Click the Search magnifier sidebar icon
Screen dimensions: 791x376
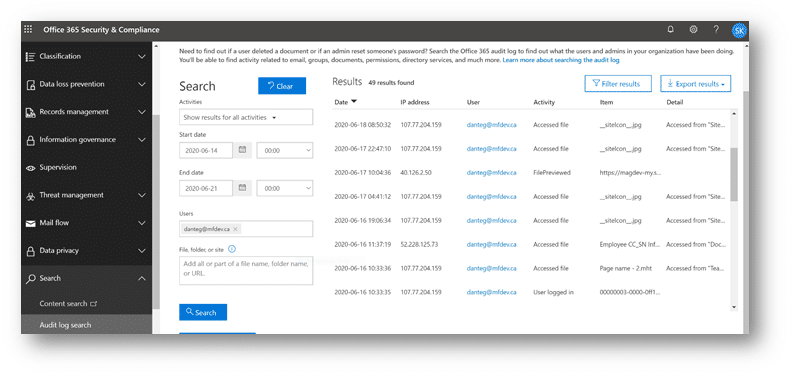click(x=30, y=279)
